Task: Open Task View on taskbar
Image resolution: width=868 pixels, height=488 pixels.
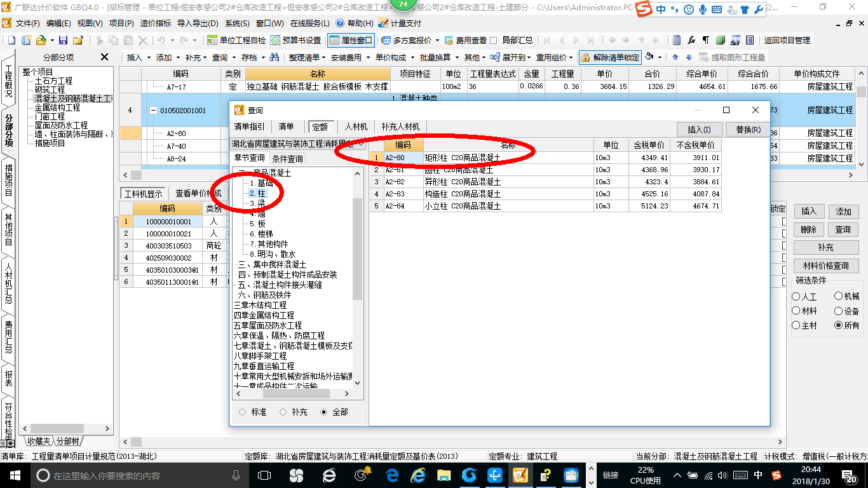Action: pos(264,475)
